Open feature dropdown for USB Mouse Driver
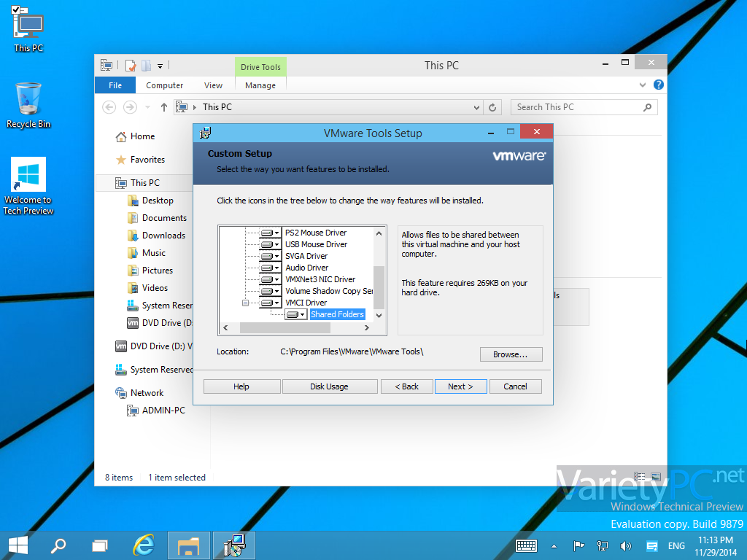This screenshot has height=560, width=747. (x=270, y=244)
